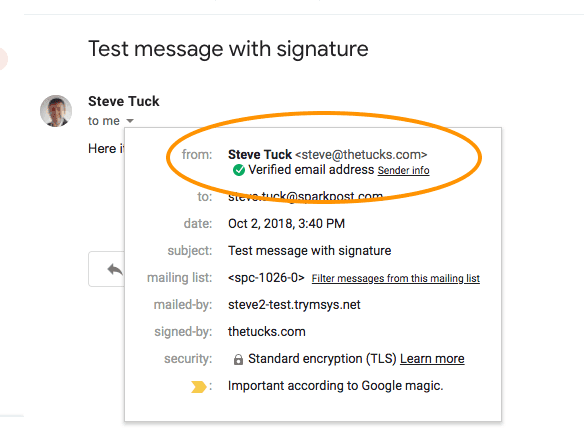Click 'Important according to Google magic' text
Viewport: 584px width, 446px height.
tap(336, 386)
